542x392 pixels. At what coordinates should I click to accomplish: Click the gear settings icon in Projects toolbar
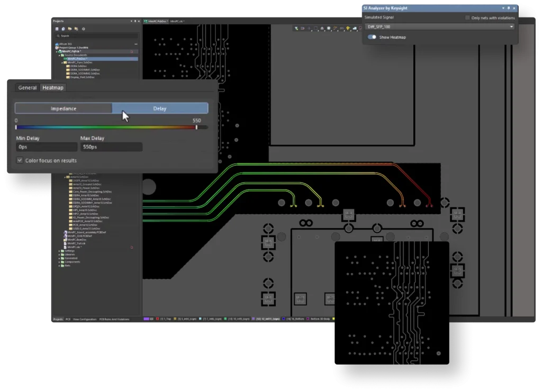click(83, 29)
